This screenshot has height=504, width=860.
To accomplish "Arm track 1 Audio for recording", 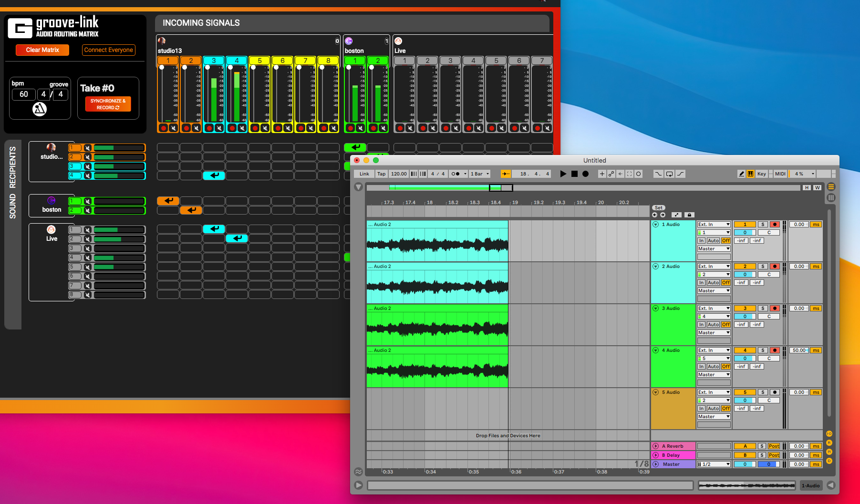I will (x=775, y=225).
